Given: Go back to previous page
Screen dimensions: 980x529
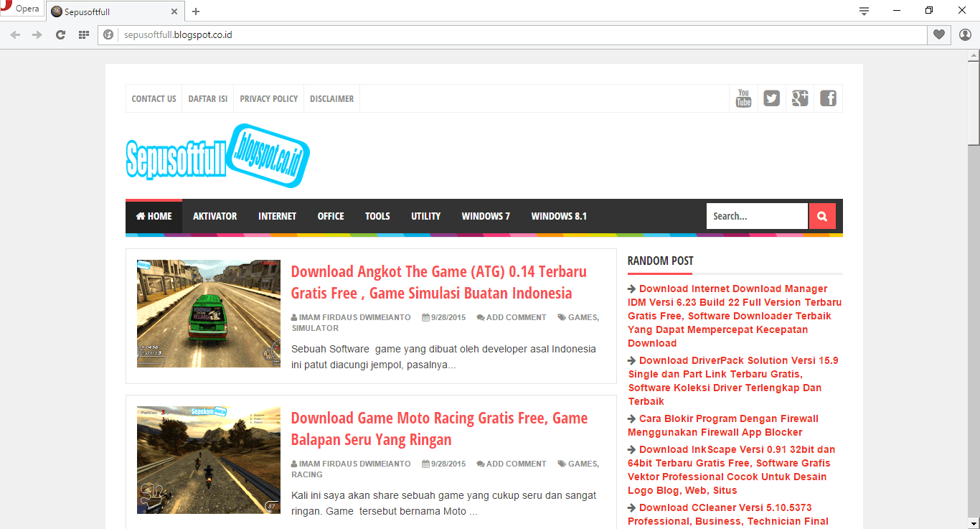Looking at the screenshot, I should point(15,34).
